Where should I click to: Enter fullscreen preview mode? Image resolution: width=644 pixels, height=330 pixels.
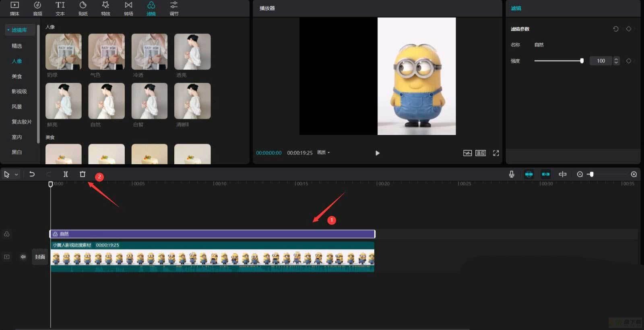click(x=496, y=153)
